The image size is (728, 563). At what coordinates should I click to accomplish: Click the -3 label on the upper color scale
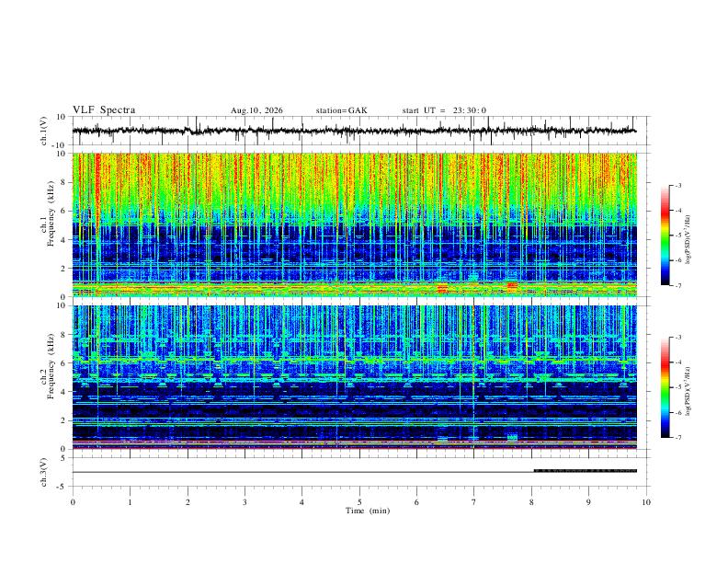pos(677,185)
